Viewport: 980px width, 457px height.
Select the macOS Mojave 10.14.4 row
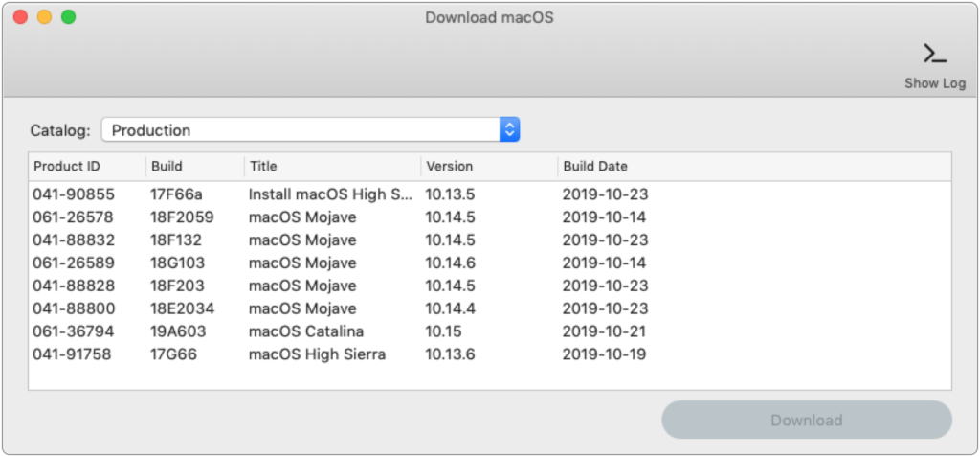(x=490, y=308)
